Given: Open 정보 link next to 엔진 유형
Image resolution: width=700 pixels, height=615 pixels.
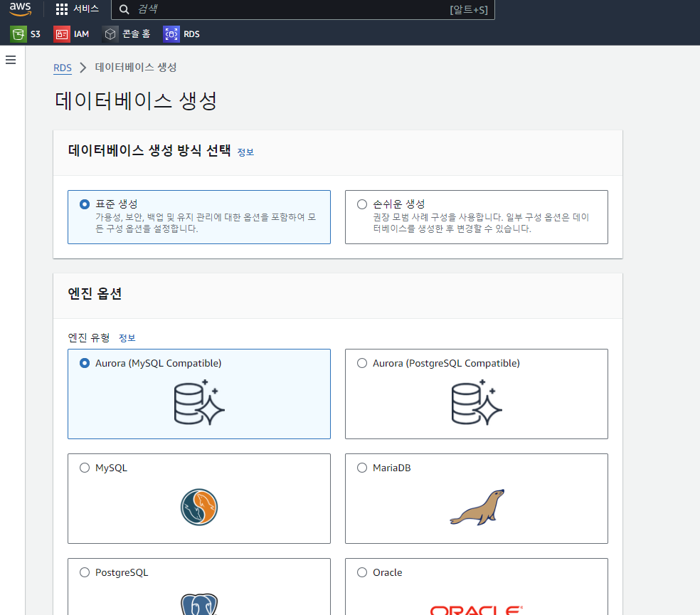Looking at the screenshot, I should coord(127,338).
